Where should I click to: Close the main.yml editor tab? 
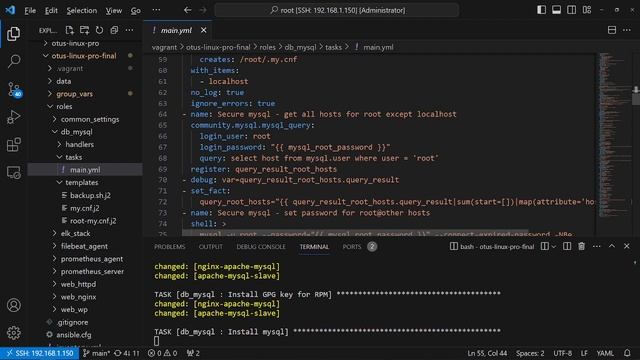203,30
